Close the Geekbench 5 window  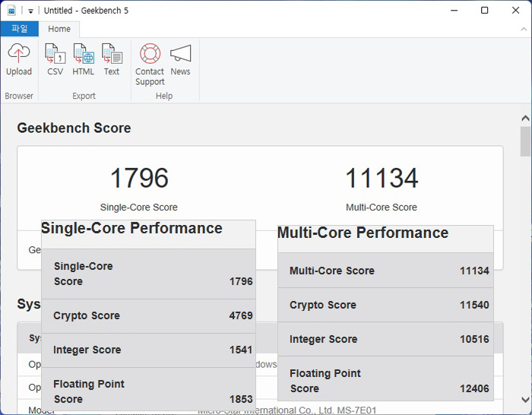click(x=515, y=11)
